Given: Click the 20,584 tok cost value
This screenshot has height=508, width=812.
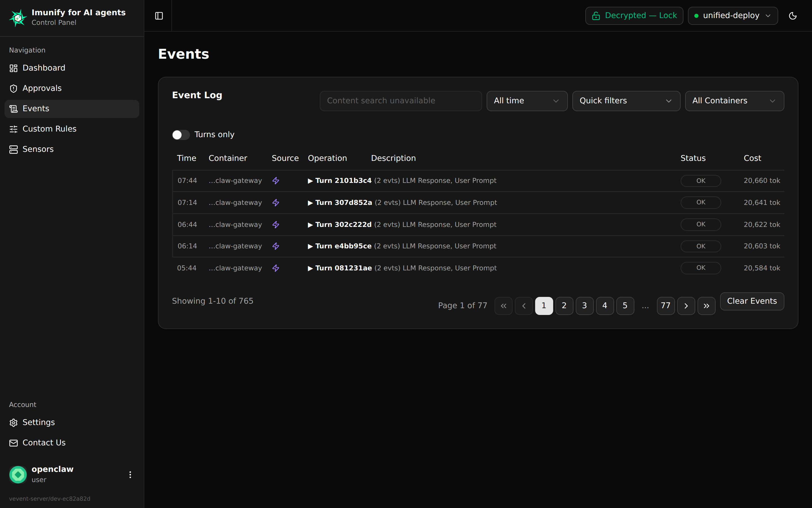Looking at the screenshot, I should 762,268.
